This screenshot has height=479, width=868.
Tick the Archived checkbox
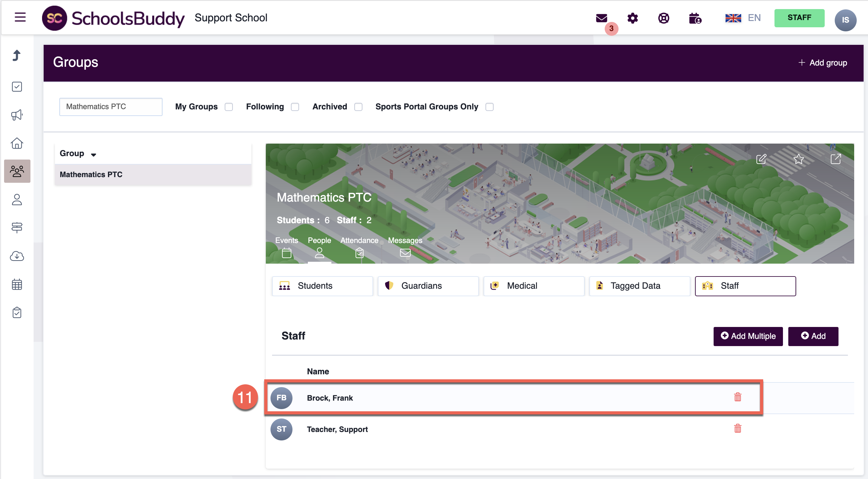coord(358,107)
